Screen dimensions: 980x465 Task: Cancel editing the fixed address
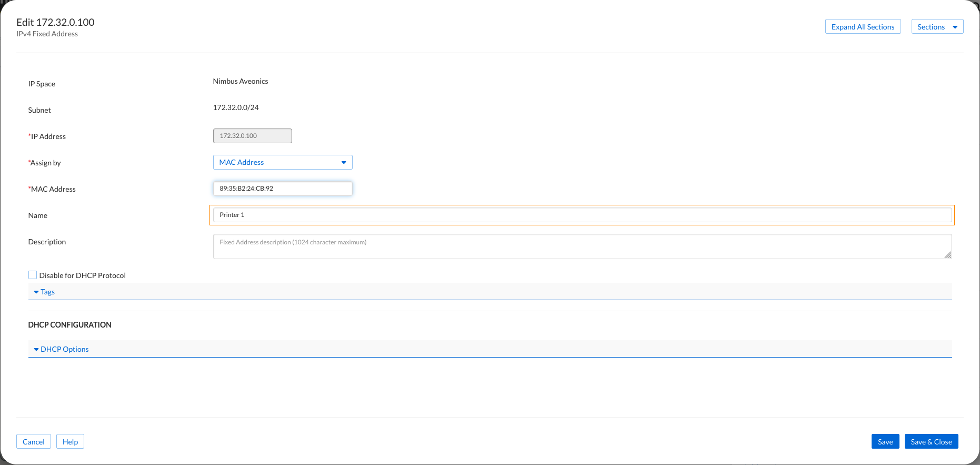pyautogui.click(x=34, y=442)
